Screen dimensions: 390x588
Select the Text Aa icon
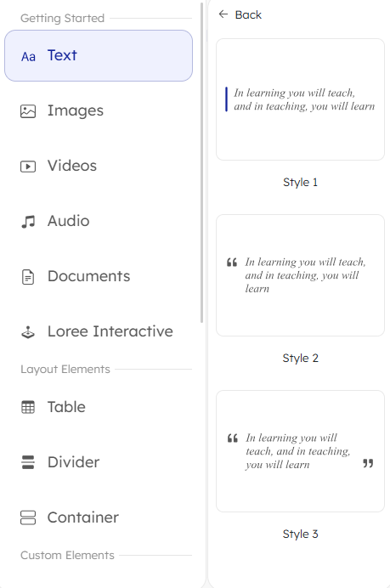(28, 57)
